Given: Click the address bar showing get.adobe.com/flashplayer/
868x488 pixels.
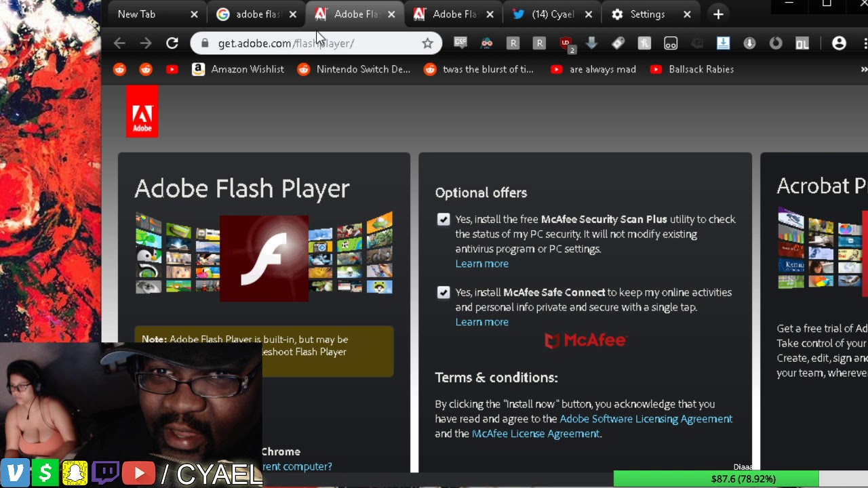Looking at the screenshot, I should (315, 43).
